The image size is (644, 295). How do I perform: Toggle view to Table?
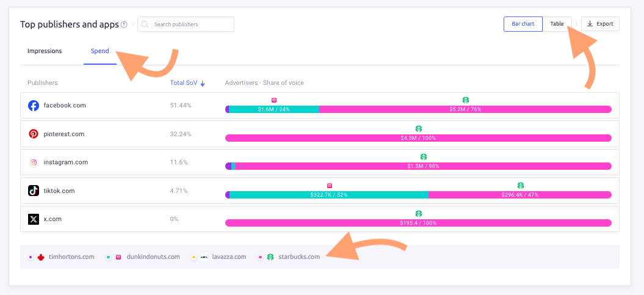point(557,24)
